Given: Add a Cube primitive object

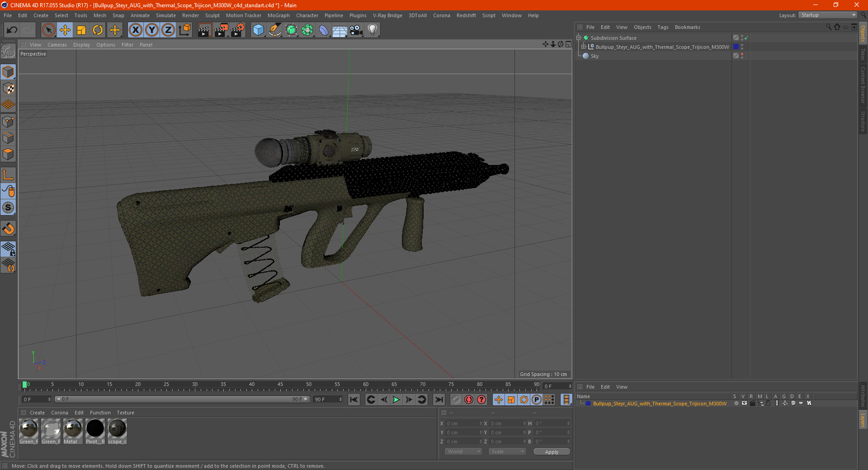Looking at the screenshot, I should [x=258, y=30].
